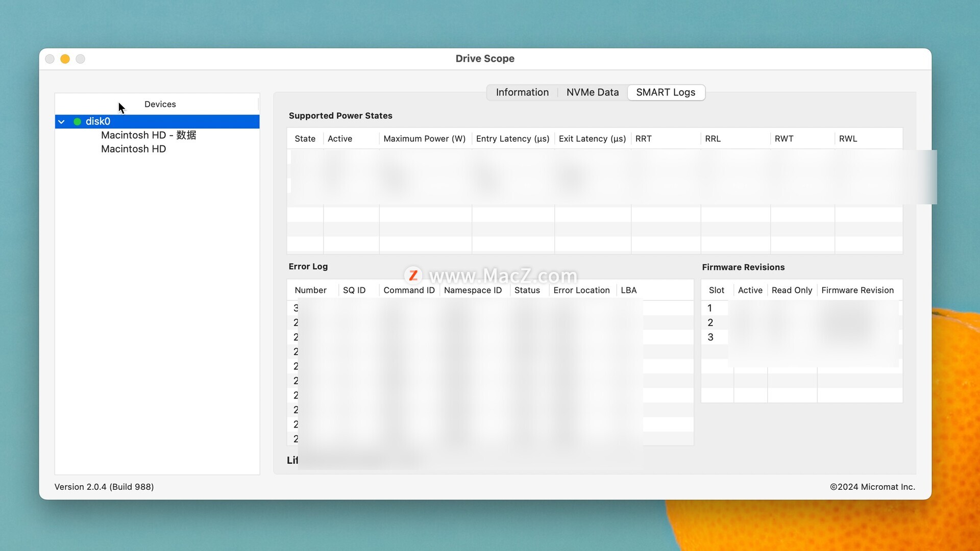Open the NVMe Data tab
The width and height of the screenshot is (980, 551).
(592, 92)
